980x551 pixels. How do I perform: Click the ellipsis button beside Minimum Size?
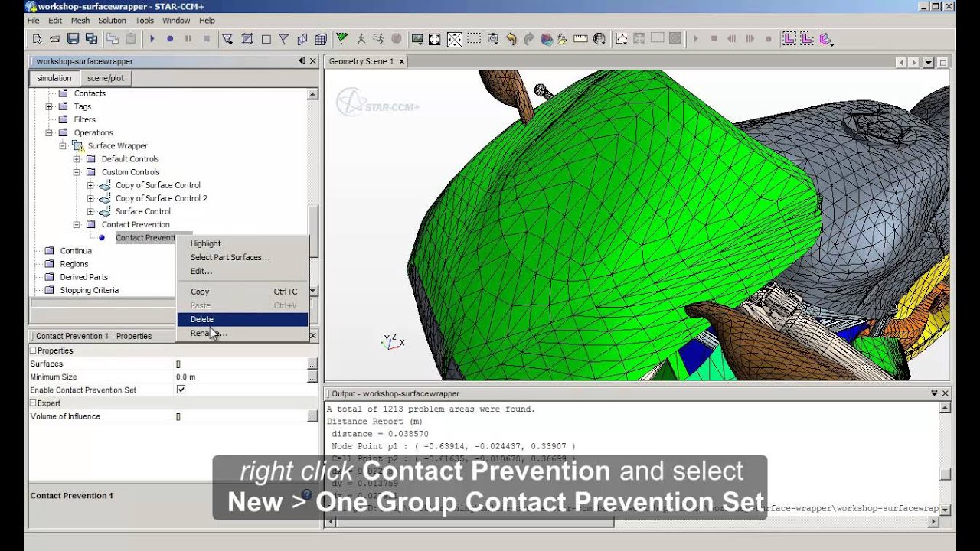pyautogui.click(x=312, y=377)
